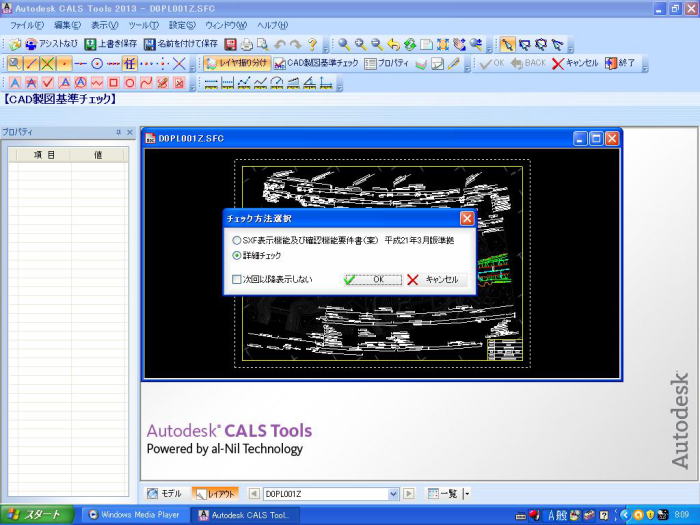
Task: Click the printer icon in toolbar
Action: click(246, 44)
